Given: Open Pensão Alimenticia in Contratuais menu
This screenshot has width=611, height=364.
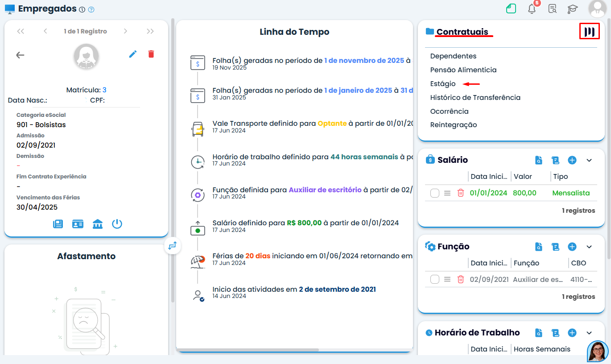Looking at the screenshot, I should click(463, 70).
